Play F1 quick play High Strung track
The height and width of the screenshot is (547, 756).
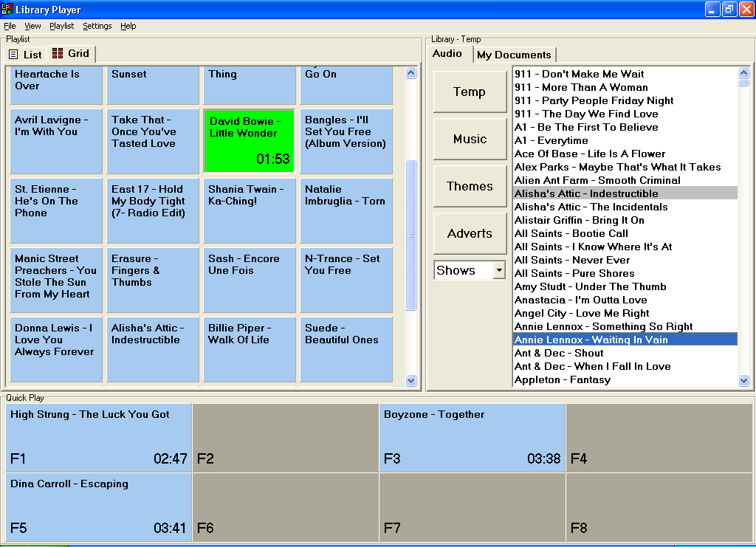98,438
